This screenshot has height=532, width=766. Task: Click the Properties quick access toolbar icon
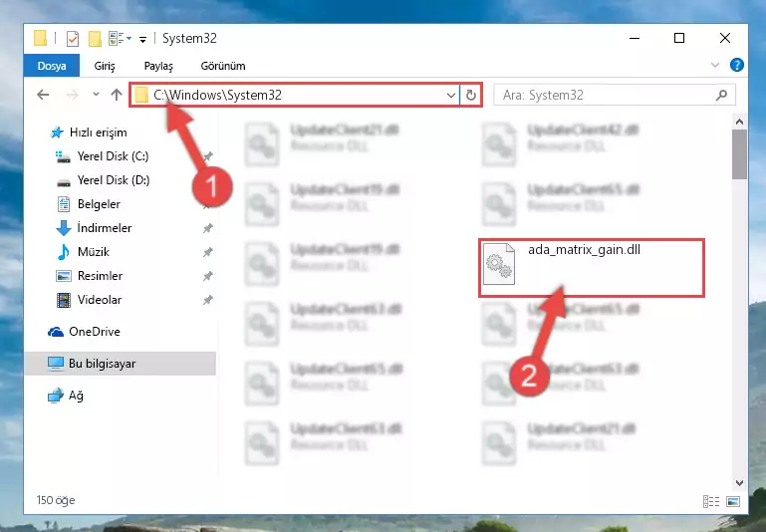pos(73,38)
